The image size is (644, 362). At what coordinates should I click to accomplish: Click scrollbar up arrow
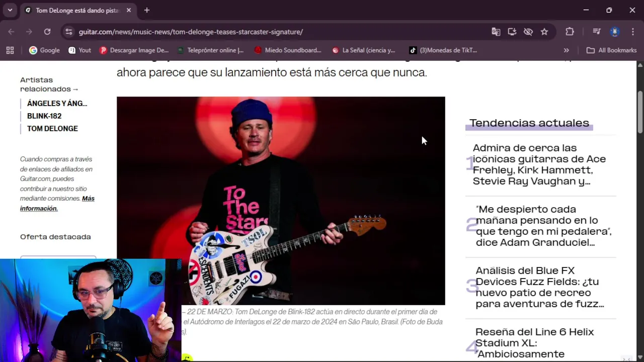point(640,65)
